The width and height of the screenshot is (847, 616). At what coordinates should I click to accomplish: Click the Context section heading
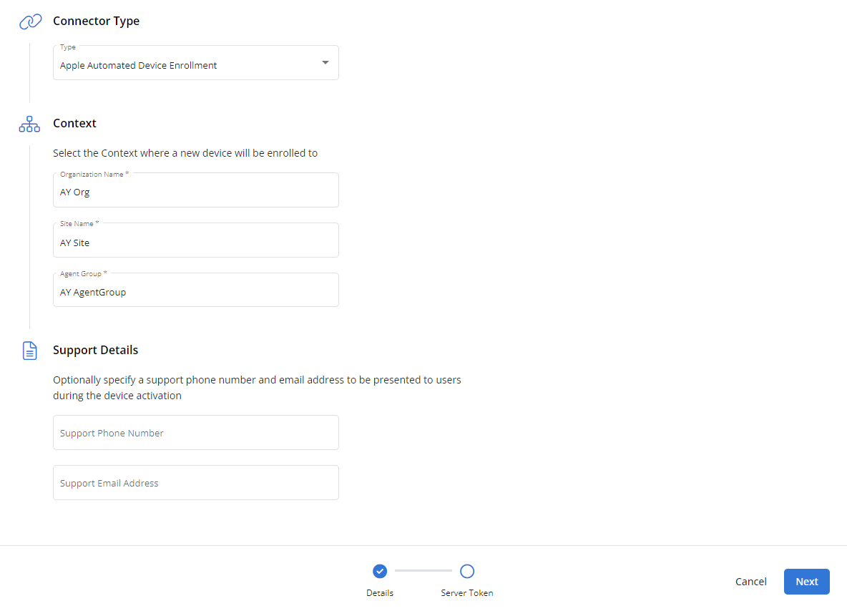click(74, 124)
